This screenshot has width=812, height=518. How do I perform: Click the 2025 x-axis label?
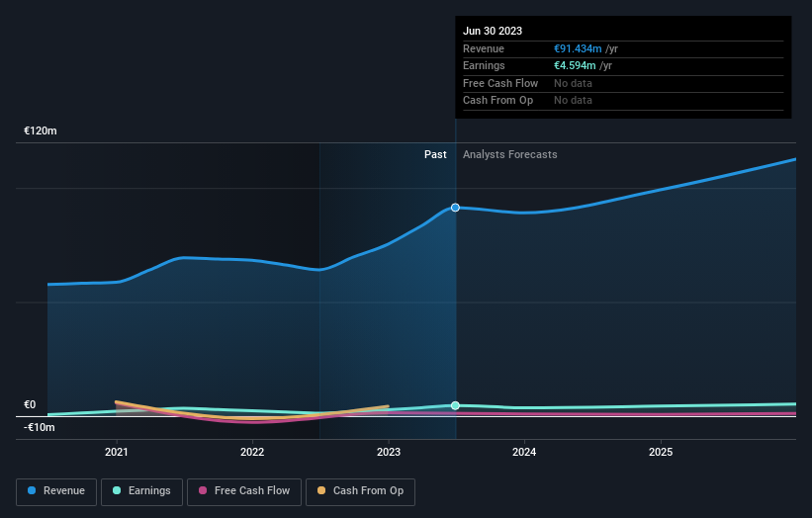(x=661, y=453)
